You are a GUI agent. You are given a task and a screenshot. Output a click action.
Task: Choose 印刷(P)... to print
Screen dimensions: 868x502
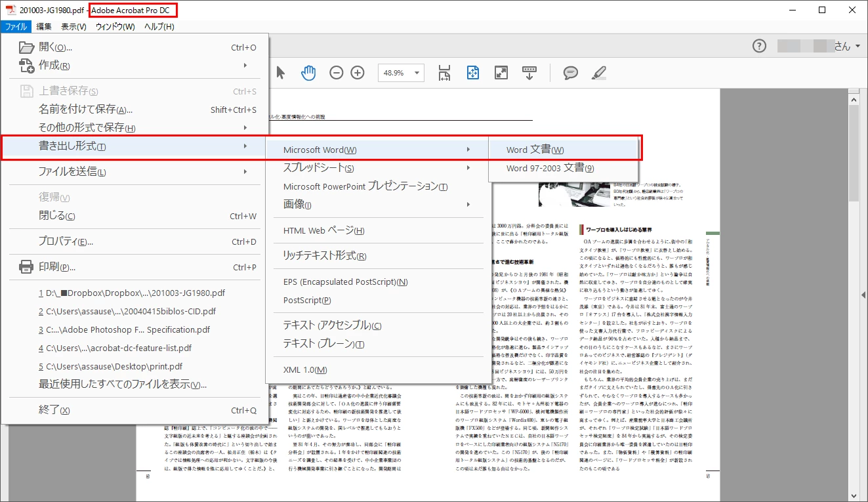(134, 267)
